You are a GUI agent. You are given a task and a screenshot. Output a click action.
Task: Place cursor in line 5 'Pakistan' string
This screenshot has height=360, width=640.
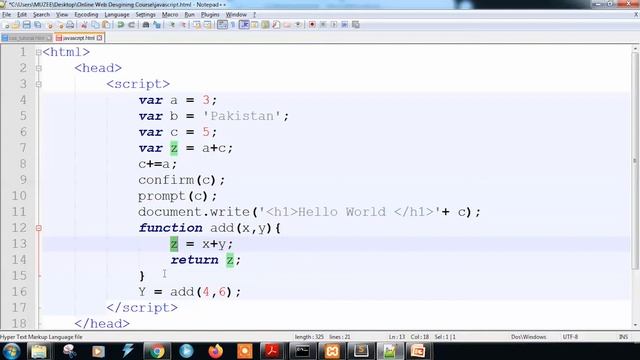tap(242, 116)
